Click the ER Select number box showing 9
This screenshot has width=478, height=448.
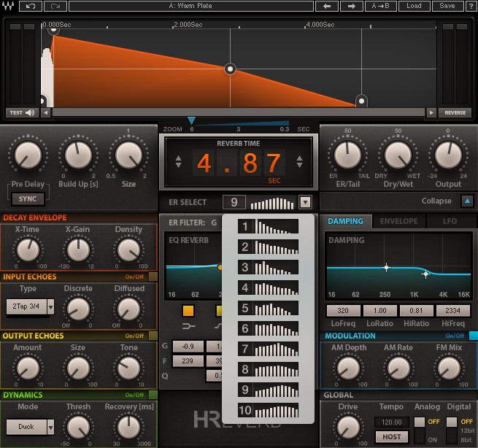[234, 202]
